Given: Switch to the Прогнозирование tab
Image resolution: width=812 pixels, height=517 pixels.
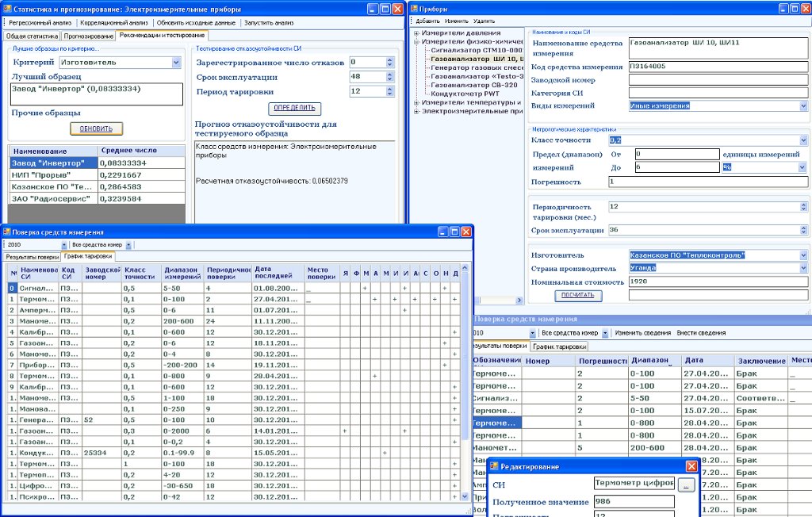Looking at the screenshot, I should coord(89,36).
